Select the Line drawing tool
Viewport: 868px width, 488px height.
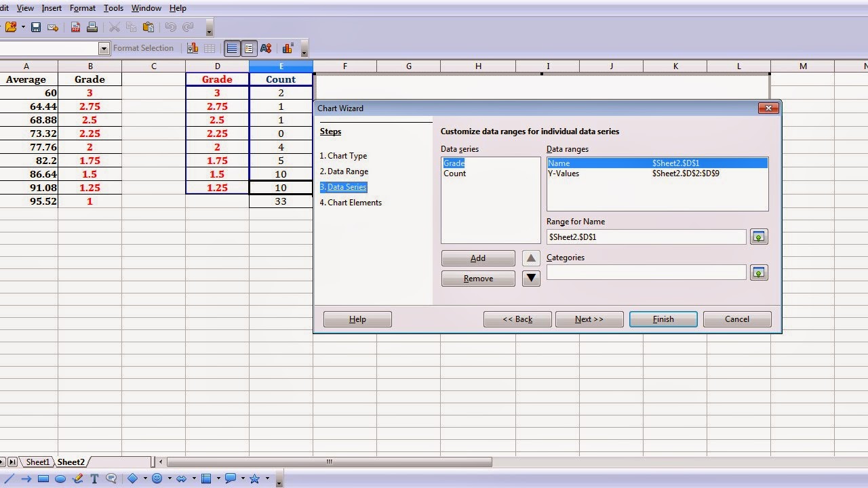tap(9, 479)
